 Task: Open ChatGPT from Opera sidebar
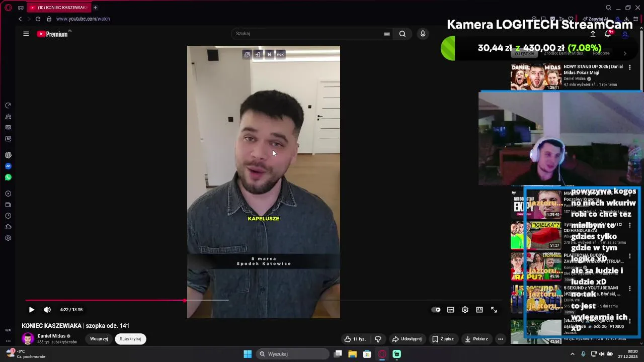tap(8, 155)
